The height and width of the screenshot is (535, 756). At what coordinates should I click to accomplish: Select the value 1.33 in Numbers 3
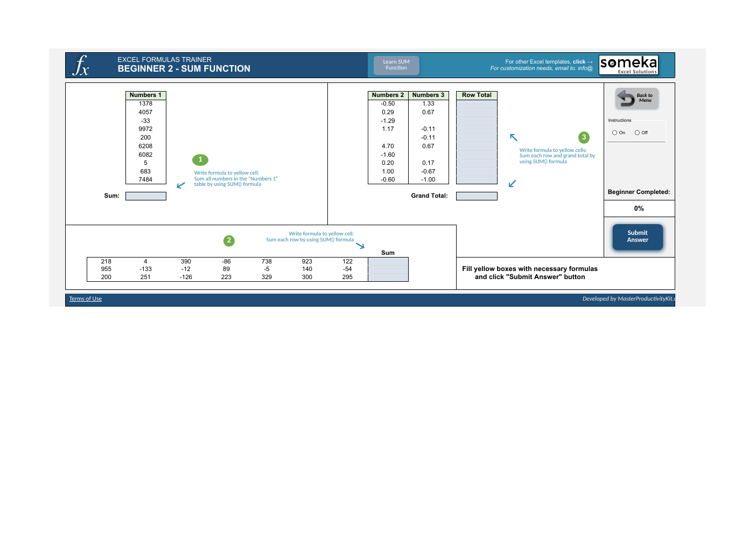pos(429,104)
